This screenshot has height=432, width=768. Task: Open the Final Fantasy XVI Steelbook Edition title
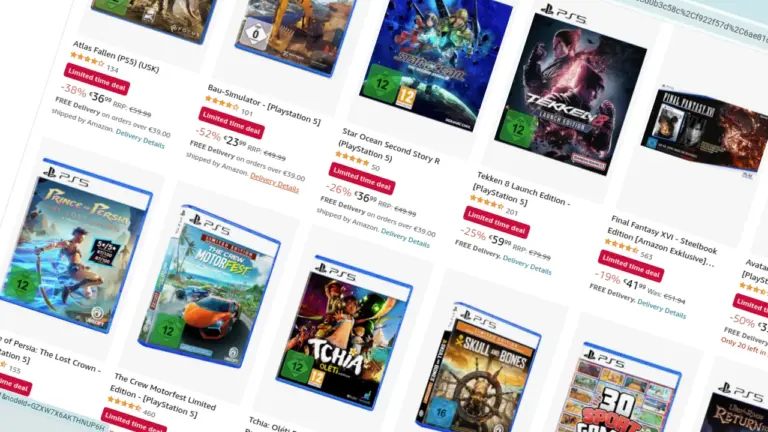tap(662, 240)
